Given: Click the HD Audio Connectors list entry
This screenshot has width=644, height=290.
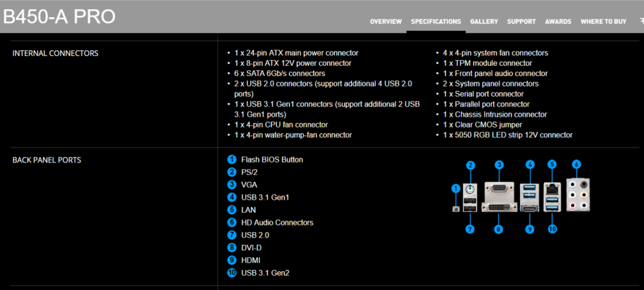Looking at the screenshot, I should coord(277,223).
